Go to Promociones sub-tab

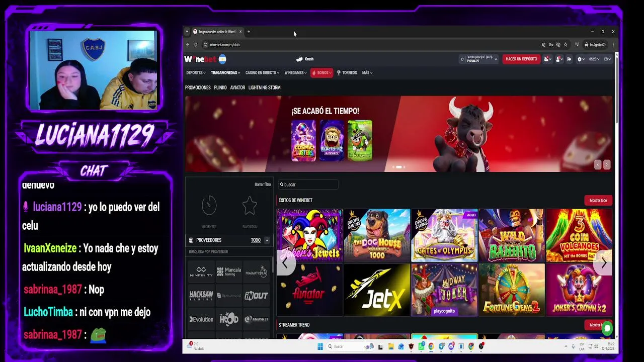pyautogui.click(x=198, y=87)
